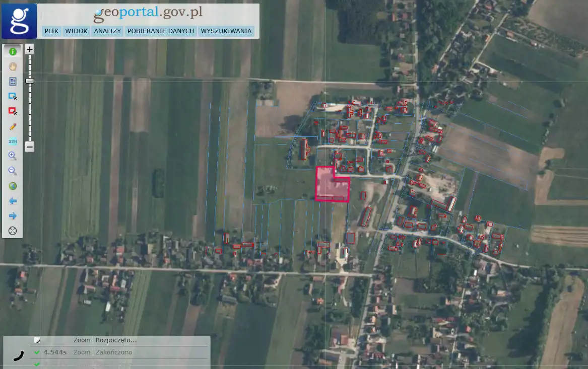Activate the hand pan tool
This screenshot has width=588, height=369.
[x=13, y=66]
